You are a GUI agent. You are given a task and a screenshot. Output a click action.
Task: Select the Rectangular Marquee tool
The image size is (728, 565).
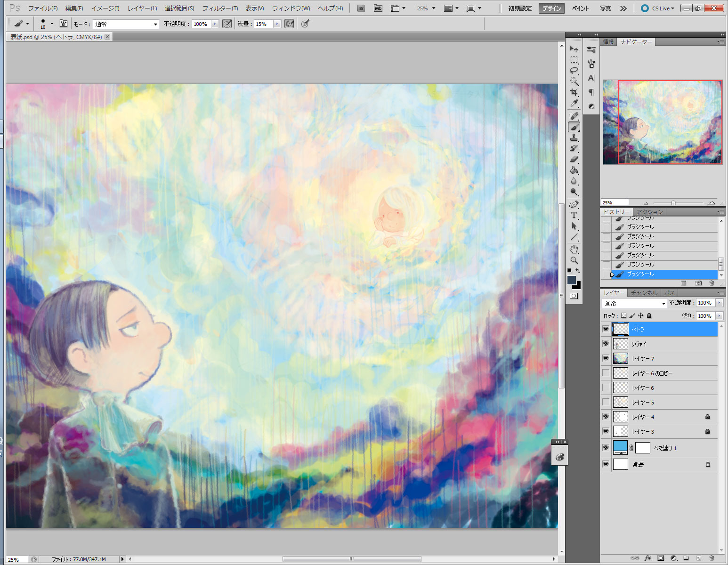point(574,60)
